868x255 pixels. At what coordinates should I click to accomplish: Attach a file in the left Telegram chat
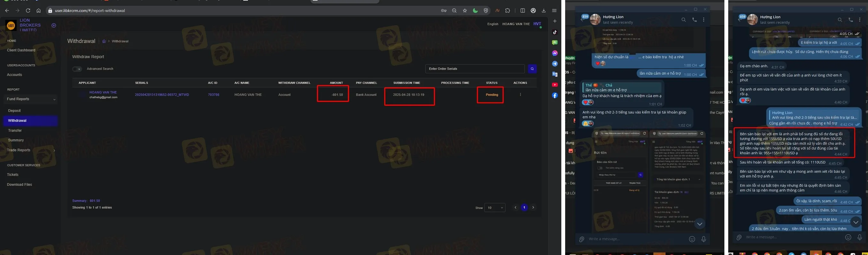(x=581, y=239)
